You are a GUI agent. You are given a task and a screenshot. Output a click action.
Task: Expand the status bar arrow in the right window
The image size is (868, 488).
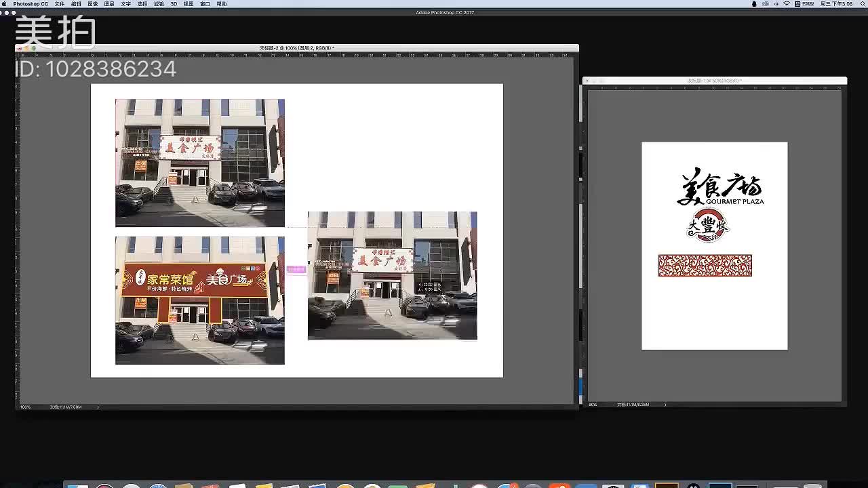tap(665, 405)
